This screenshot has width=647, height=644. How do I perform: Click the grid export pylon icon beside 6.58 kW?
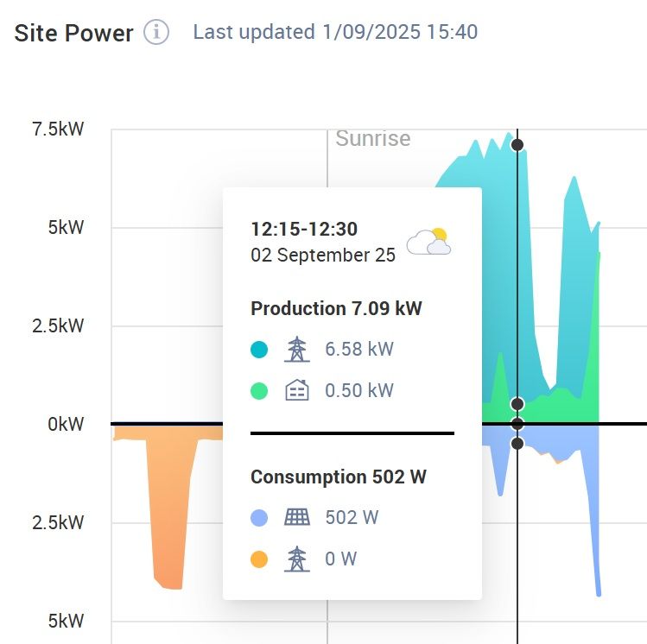pyautogui.click(x=296, y=350)
